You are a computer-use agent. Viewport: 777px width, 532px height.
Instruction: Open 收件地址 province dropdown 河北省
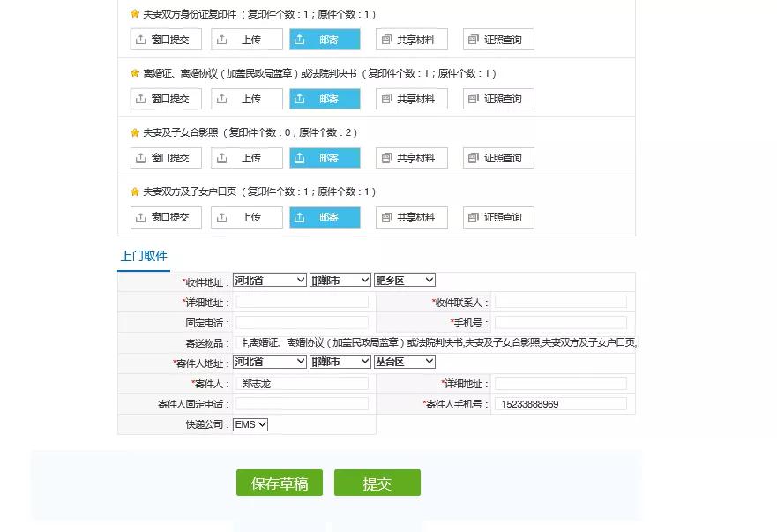point(269,281)
